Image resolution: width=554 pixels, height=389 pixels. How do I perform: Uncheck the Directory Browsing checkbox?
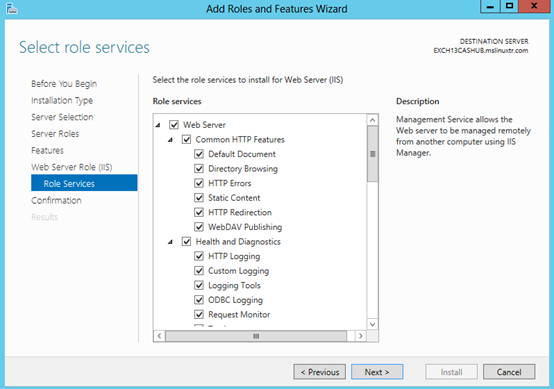click(x=199, y=169)
